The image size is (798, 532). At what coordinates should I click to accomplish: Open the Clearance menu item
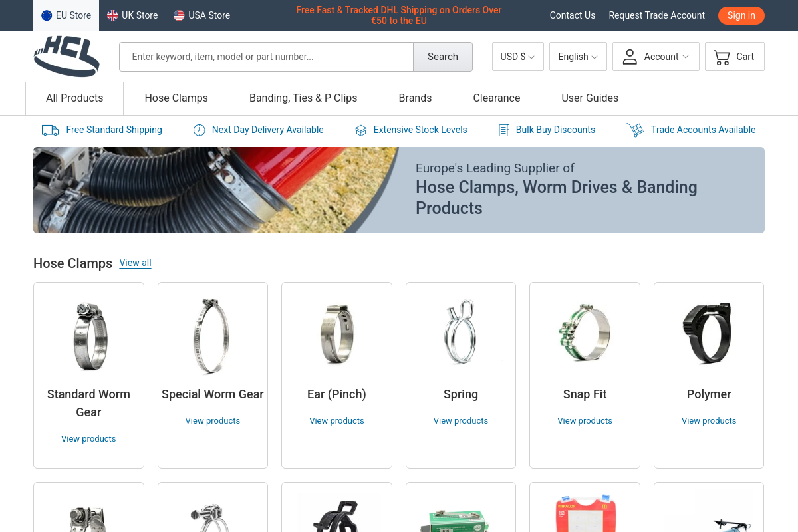click(497, 98)
